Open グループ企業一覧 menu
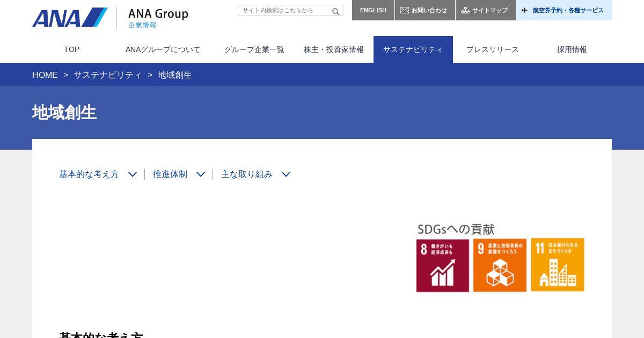Image resolution: width=644 pixels, height=338 pixels. (254, 49)
